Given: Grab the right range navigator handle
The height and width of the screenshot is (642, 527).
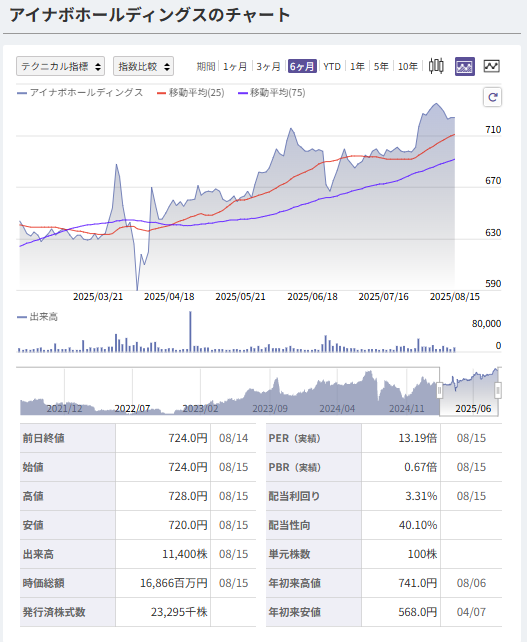Looking at the screenshot, I should point(498,390).
